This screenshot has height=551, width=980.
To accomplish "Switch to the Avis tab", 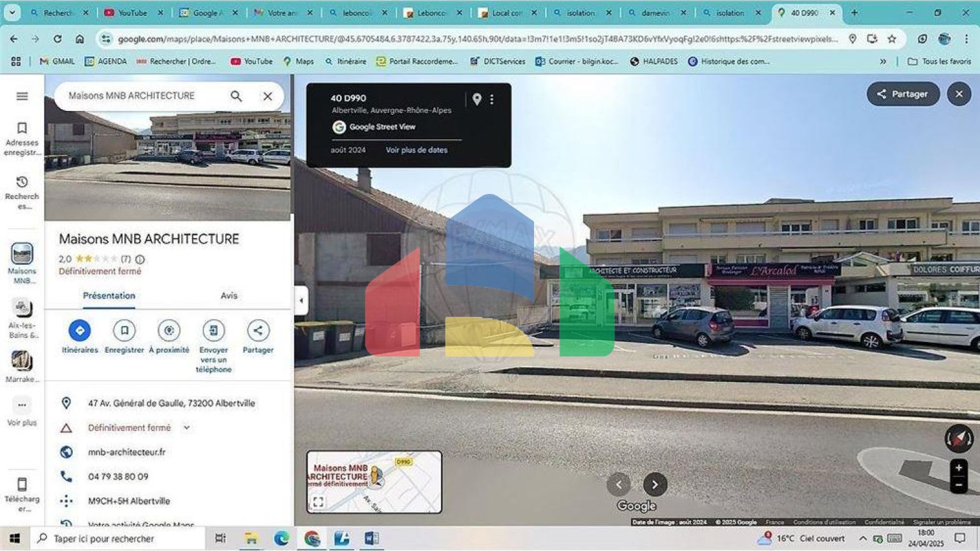I will (228, 296).
